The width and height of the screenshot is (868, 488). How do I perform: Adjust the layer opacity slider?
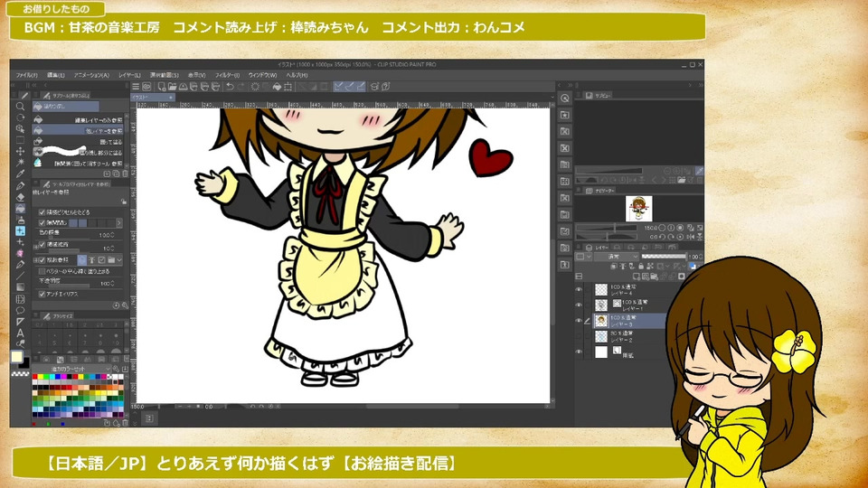(663, 257)
